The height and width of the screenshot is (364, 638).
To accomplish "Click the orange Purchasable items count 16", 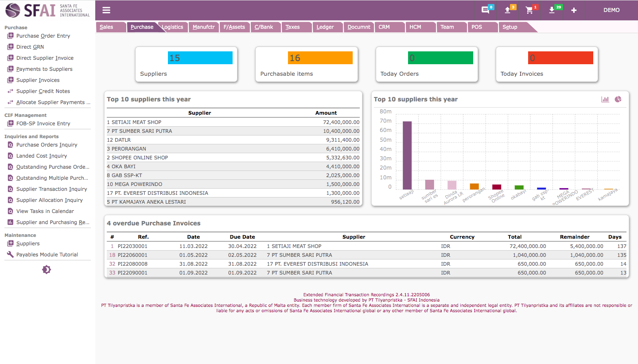I will (x=320, y=58).
